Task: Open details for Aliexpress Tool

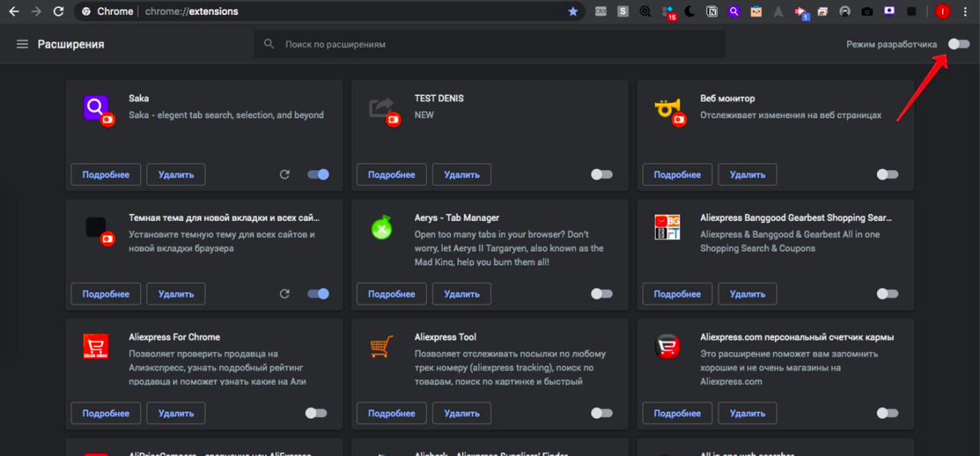Action: click(x=391, y=413)
